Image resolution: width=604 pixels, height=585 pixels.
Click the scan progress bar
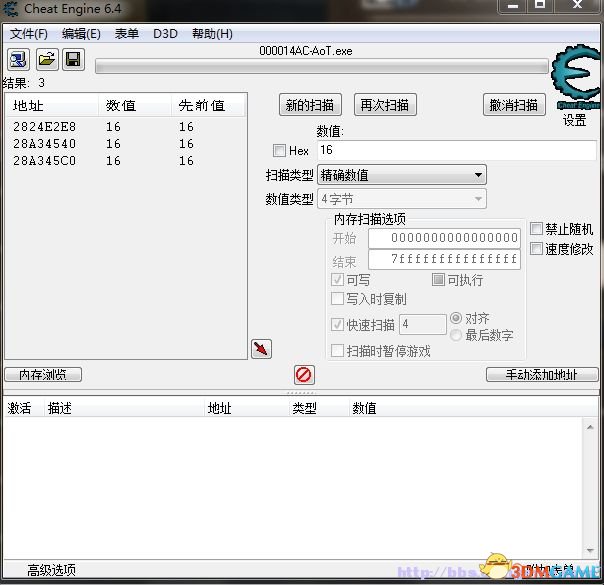[x=322, y=66]
